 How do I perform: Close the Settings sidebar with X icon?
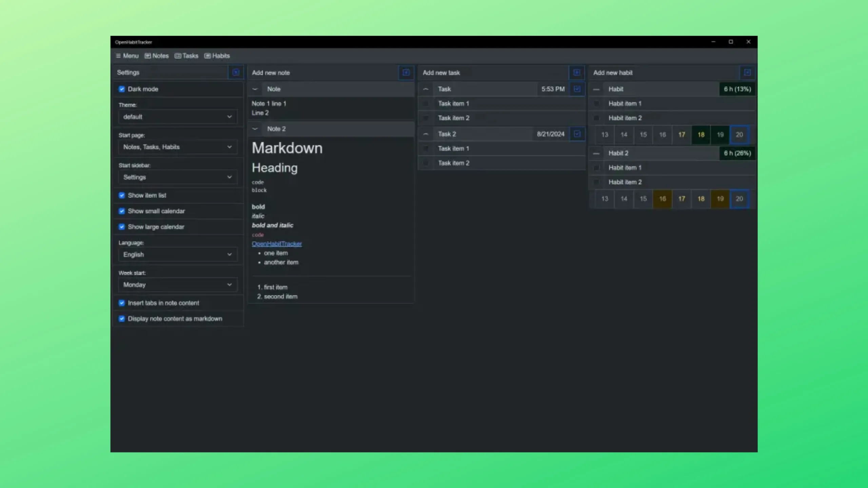pos(236,73)
